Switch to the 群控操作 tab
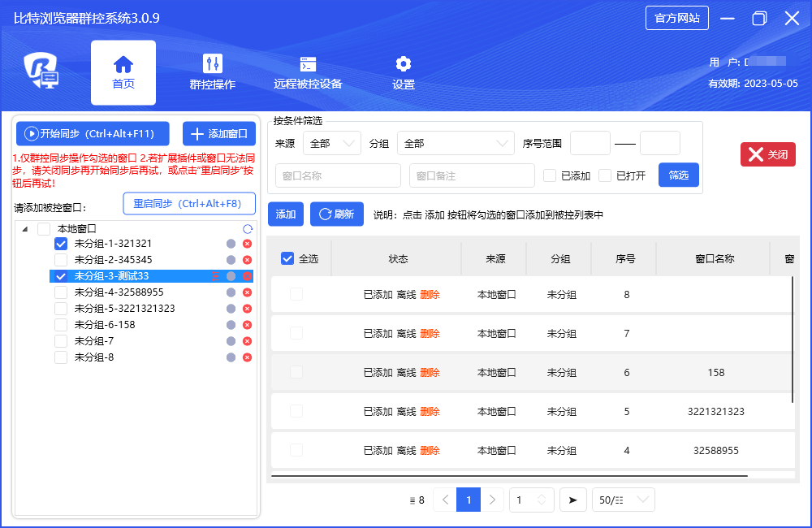The height and width of the screenshot is (528, 812). pyautogui.click(x=213, y=71)
